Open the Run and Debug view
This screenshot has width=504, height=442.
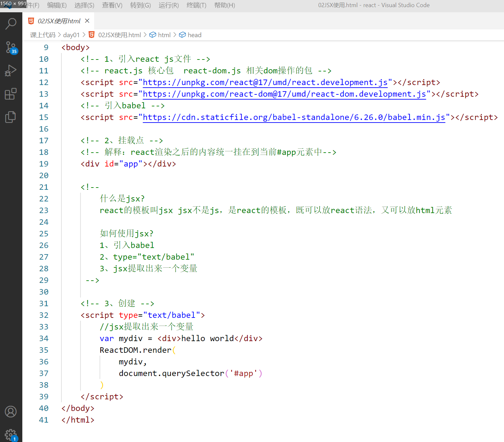[11, 70]
